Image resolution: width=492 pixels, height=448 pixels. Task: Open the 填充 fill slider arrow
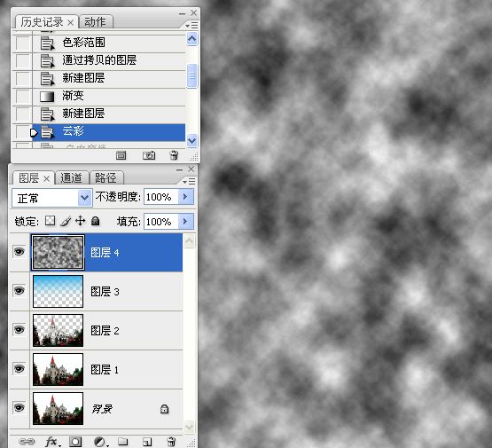pyautogui.click(x=186, y=222)
